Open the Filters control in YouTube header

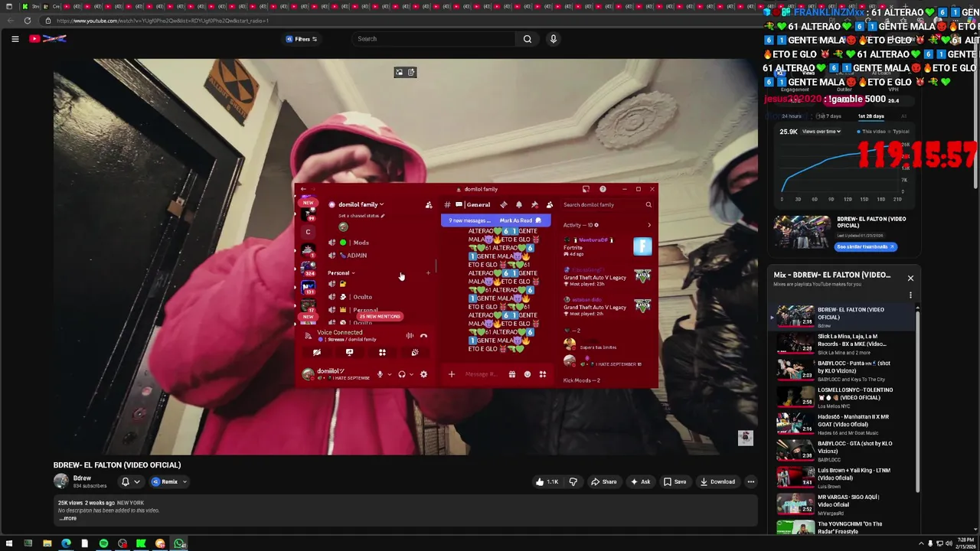pos(302,39)
